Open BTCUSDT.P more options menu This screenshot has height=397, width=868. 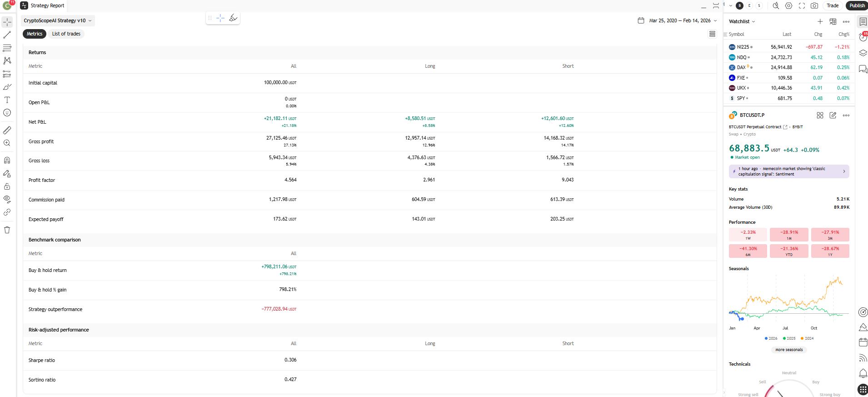click(x=846, y=116)
